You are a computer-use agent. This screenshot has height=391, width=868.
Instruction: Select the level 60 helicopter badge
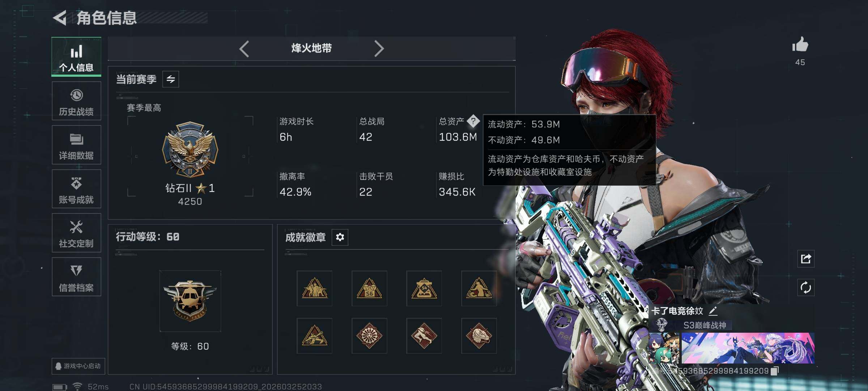pyautogui.click(x=190, y=301)
